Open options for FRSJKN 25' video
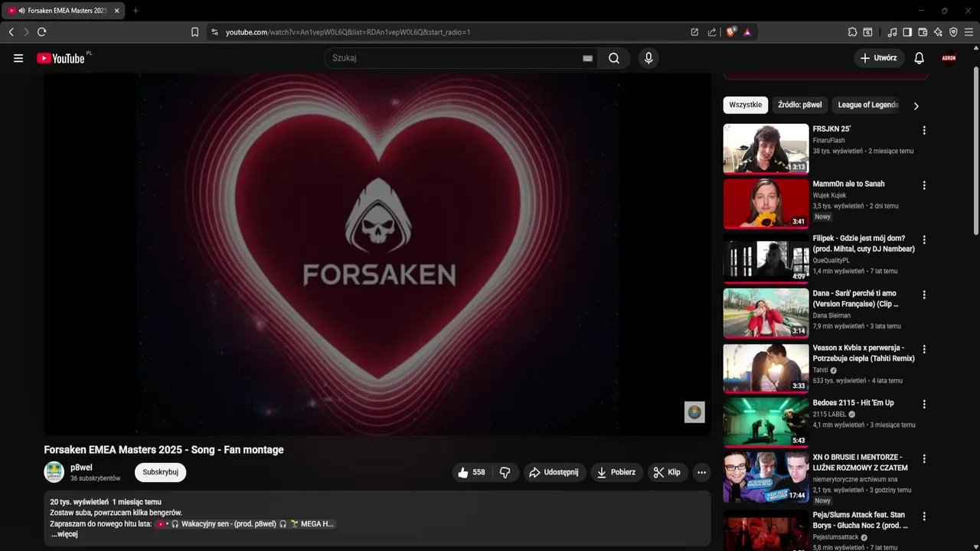 [x=924, y=130]
